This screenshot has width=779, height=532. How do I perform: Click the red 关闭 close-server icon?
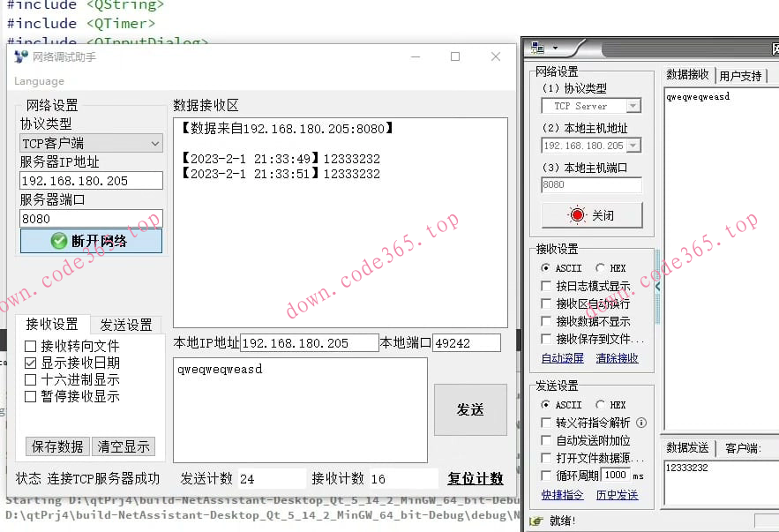(x=579, y=214)
